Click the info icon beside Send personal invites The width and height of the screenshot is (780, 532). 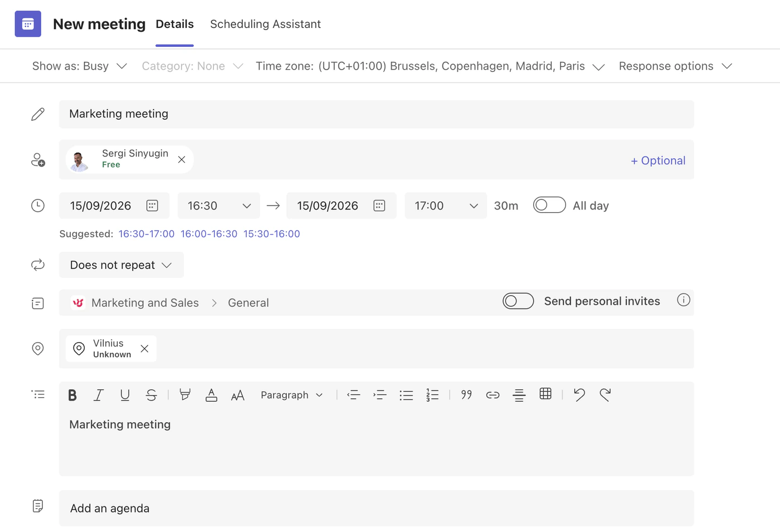pos(684,300)
